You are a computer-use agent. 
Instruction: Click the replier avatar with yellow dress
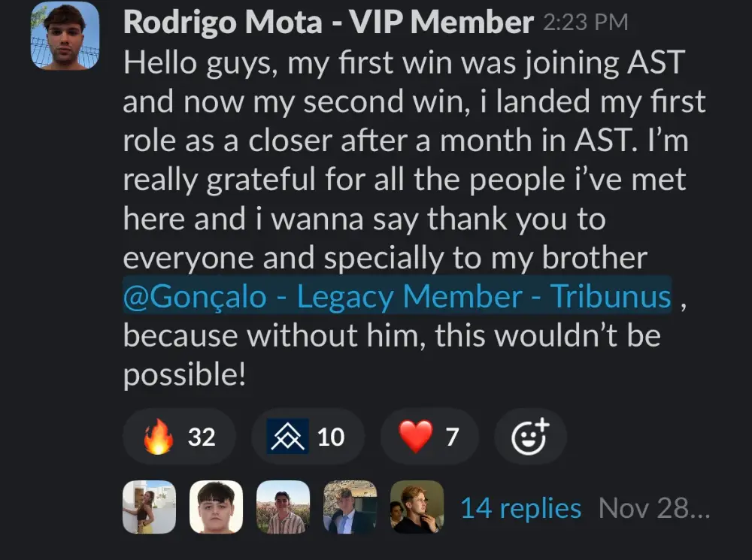(x=149, y=507)
